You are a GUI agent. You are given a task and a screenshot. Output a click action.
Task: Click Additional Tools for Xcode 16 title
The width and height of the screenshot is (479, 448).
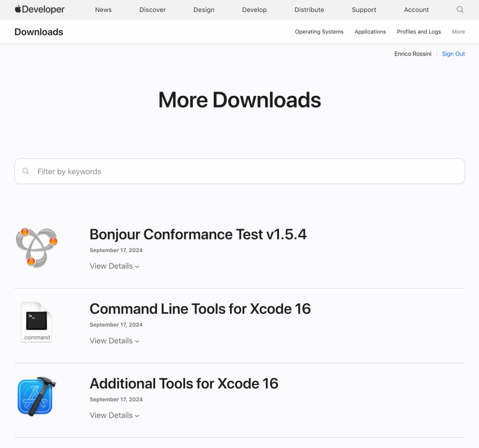184,383
